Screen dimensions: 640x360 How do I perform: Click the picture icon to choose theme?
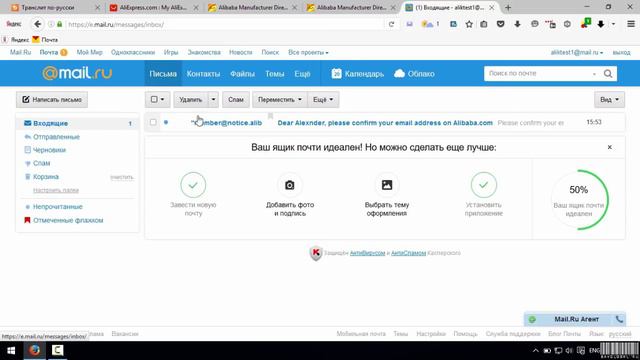pos(387,185)
